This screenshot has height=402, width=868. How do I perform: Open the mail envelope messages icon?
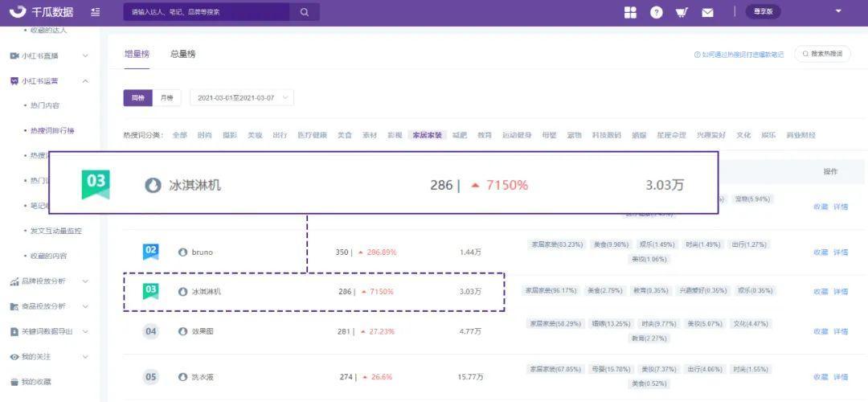(707, 12)
